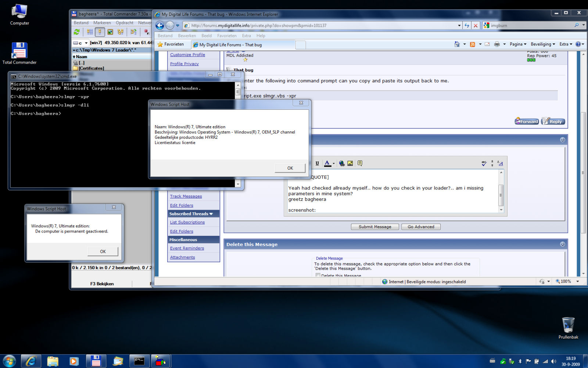Viewport: 588px width, 368px height.
Task: Click thumbnail view icon in Total Commander toolbar
Action: [x=110, y=32]
